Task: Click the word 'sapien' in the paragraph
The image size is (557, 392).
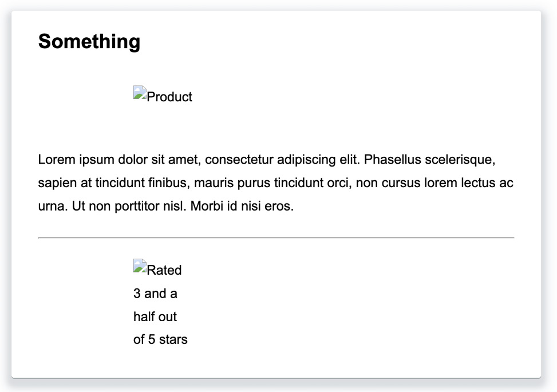Action: click(x=58, y=183)
